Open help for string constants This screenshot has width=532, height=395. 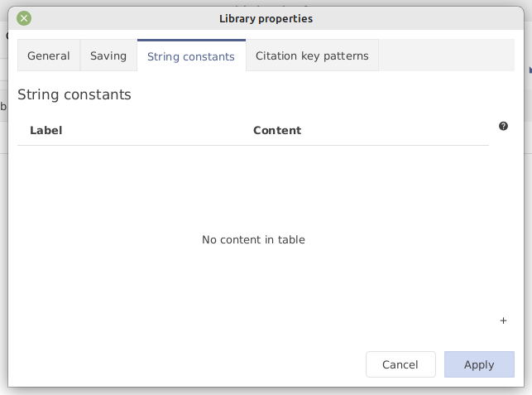pyautogui.click(x=503, y=126)
